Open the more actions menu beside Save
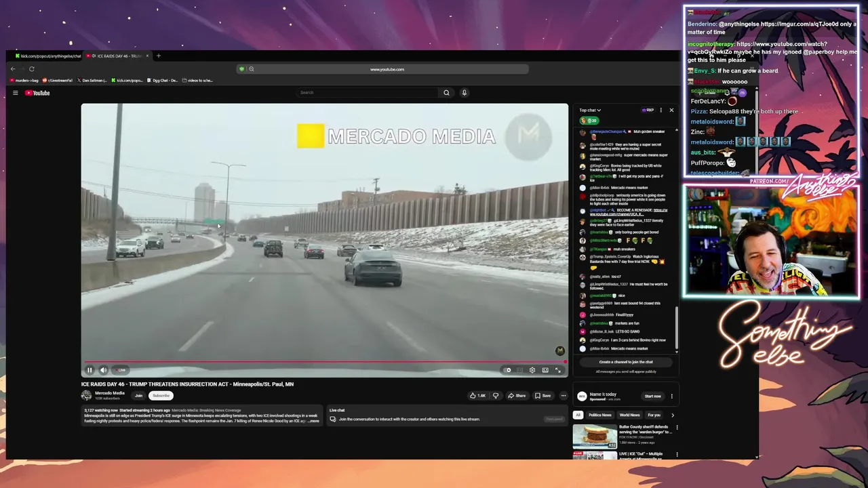This screenshot has height=488, width=868. [563, 396]
